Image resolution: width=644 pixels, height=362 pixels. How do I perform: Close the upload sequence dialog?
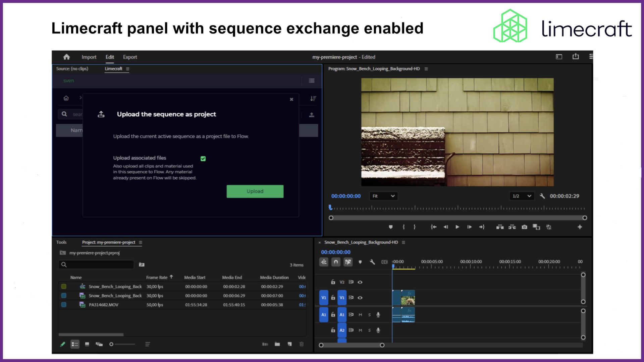(x=291, y=99)
